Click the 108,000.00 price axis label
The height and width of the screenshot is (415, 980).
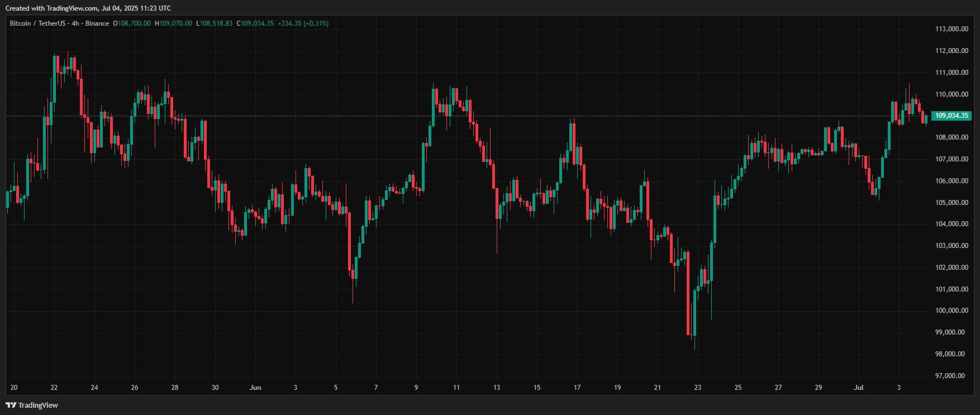[952, 137]
